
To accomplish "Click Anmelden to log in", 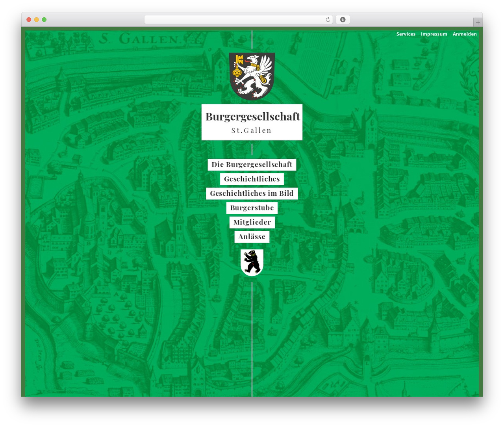I will click(465, 34).
